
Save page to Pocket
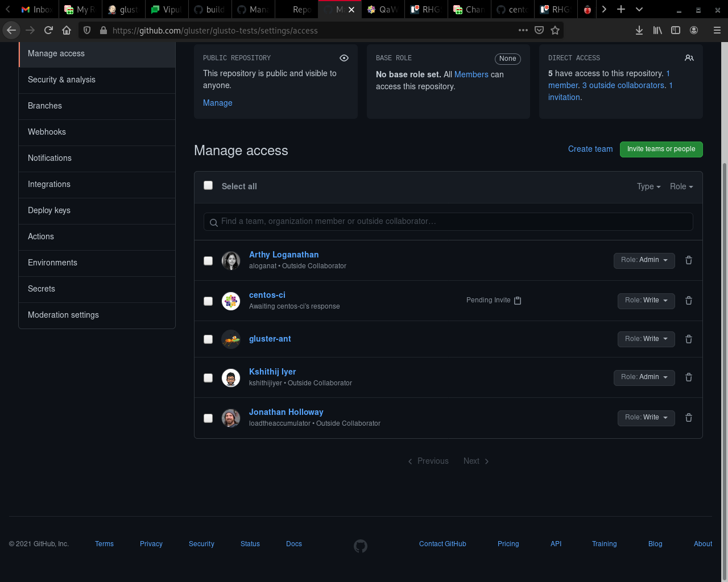pyautogui.click(x=539, y=30)
